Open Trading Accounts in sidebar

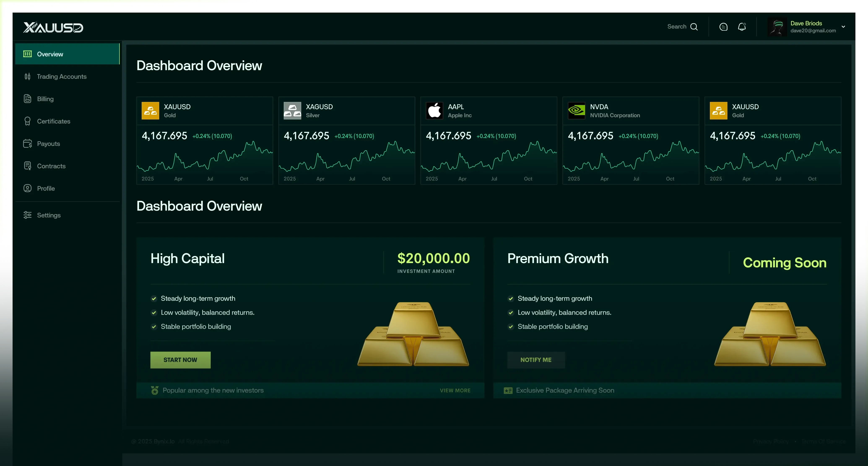(x=67, y=77)
